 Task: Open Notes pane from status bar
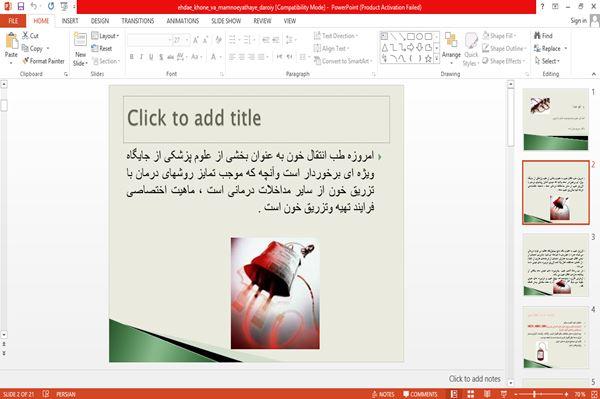pyautogui.click(x=383, y=394)
